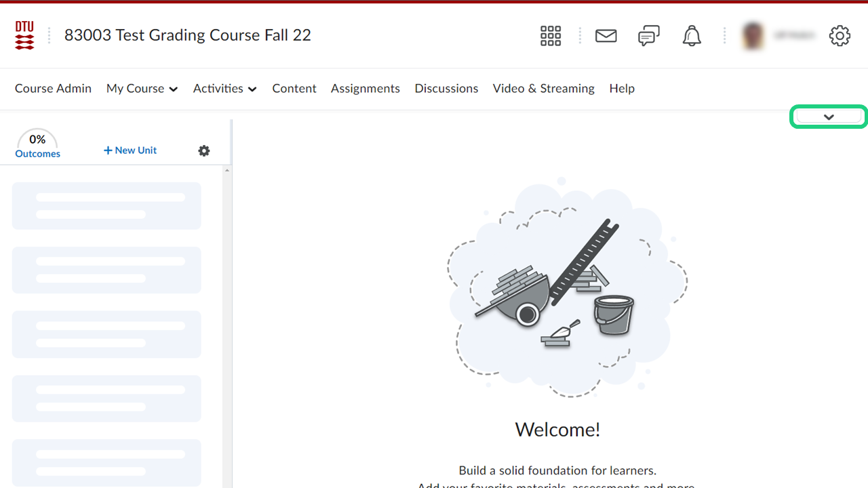Open the course selector grid icon
The height and width of the screenshot is (488, 868).
551,36
